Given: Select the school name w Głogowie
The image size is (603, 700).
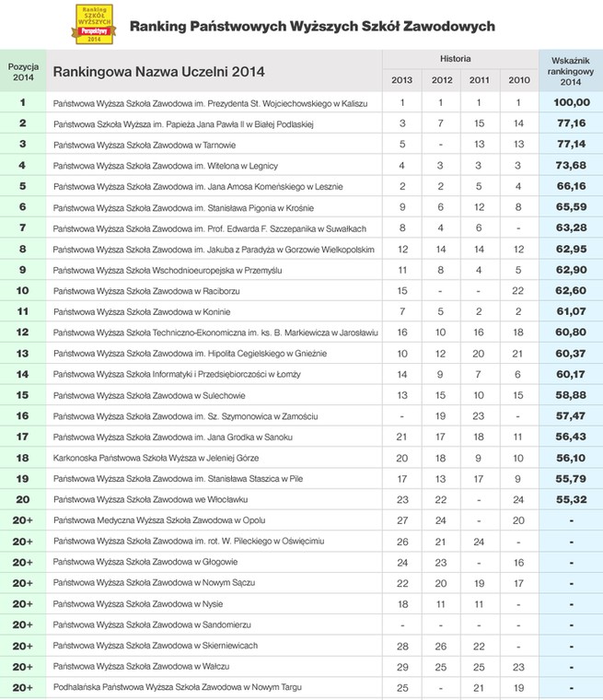Looking at the screenshot, I should [x=145, y=562].
